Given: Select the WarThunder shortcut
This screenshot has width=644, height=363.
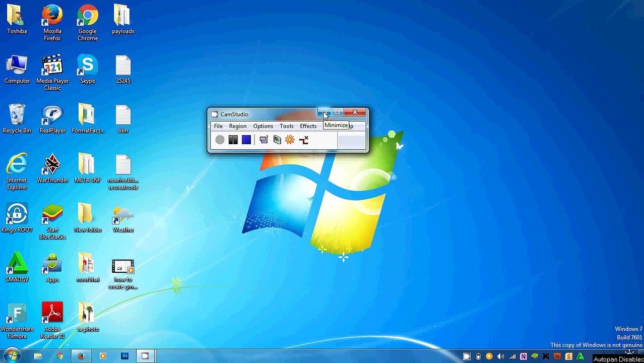Looking at the screenshot, I should 52,169.
